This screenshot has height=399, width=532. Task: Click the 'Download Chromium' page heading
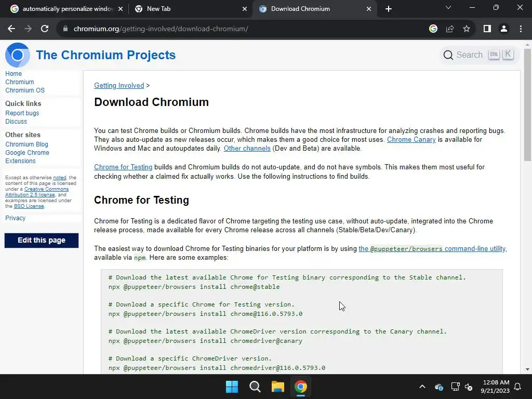(151, 102)
